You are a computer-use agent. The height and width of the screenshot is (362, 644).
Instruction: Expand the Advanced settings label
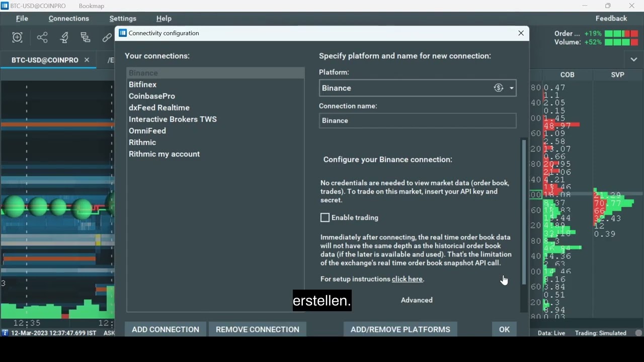pos(417,300)
